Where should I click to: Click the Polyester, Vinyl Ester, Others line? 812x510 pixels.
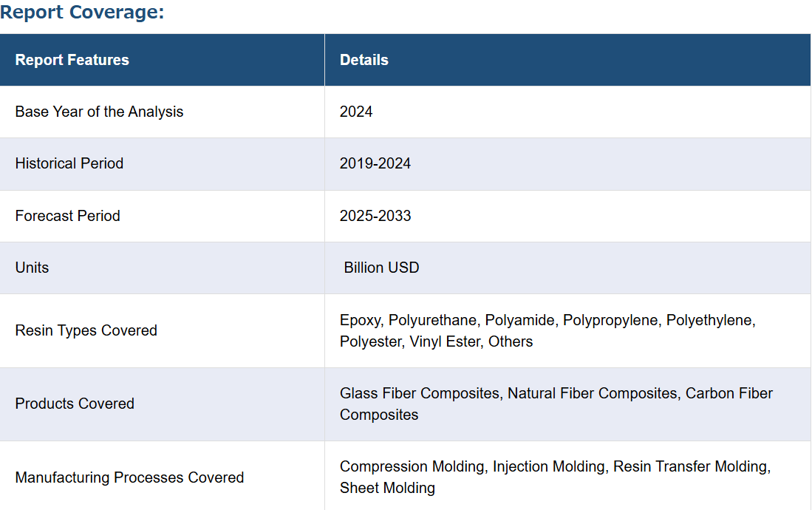(x=436, y=342)
